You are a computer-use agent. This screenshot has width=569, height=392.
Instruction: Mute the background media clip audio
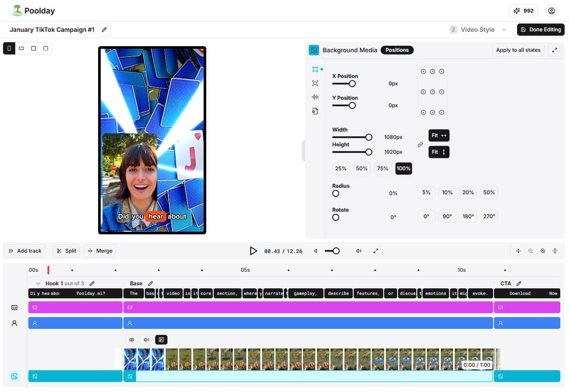[147, 340]
